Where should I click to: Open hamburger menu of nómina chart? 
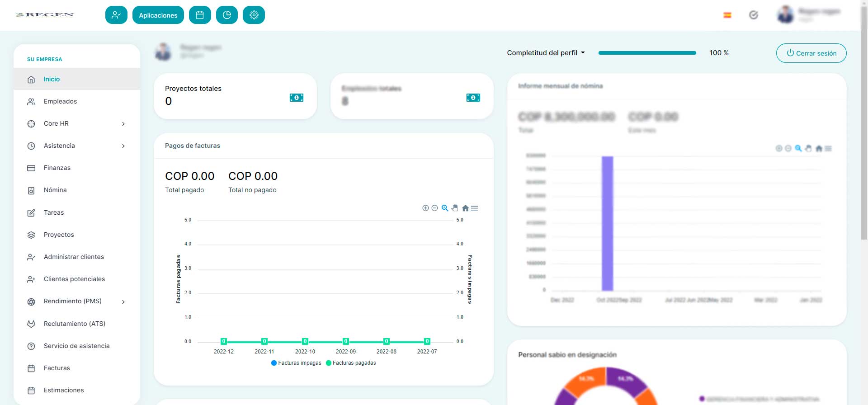click(828, 148)
